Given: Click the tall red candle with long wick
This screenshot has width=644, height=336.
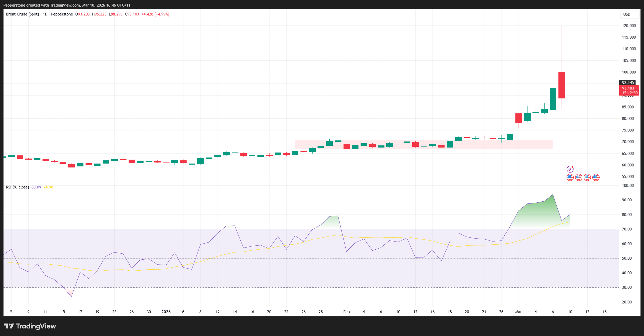Looking at the screenshot, I should coord(562,85).
